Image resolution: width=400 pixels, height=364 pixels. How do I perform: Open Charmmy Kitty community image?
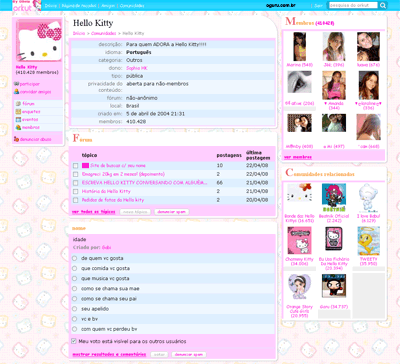coord(299,241)
